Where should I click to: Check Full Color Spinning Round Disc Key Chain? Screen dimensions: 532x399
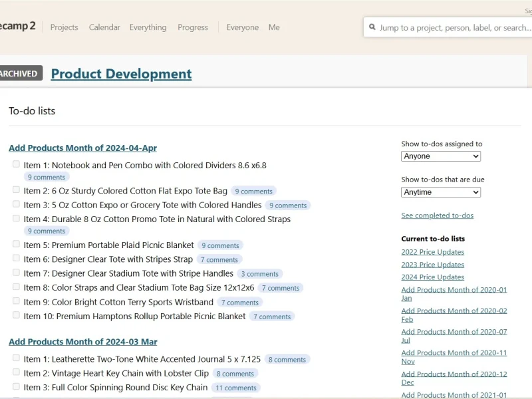pos(16,386)
